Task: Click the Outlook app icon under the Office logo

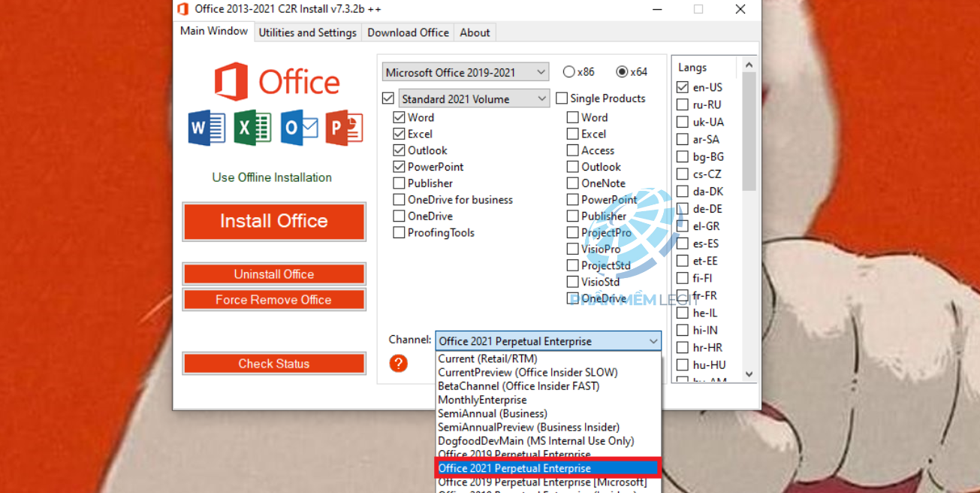Action: tap(299, 127)
